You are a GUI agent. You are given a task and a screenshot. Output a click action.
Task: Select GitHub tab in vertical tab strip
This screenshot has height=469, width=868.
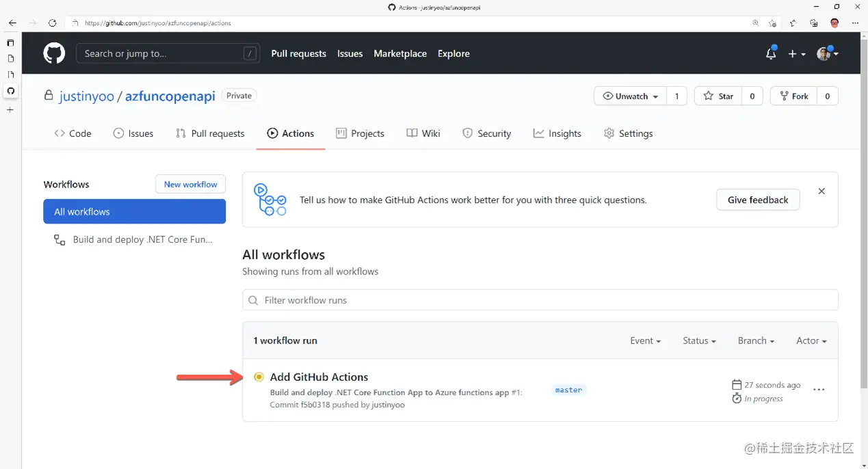click(10, 91)
